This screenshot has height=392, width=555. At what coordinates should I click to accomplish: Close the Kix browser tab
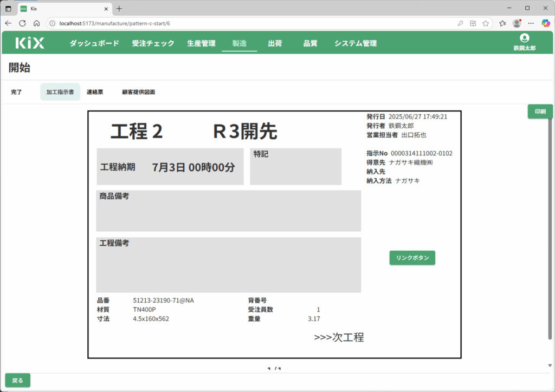click(106, 9)
